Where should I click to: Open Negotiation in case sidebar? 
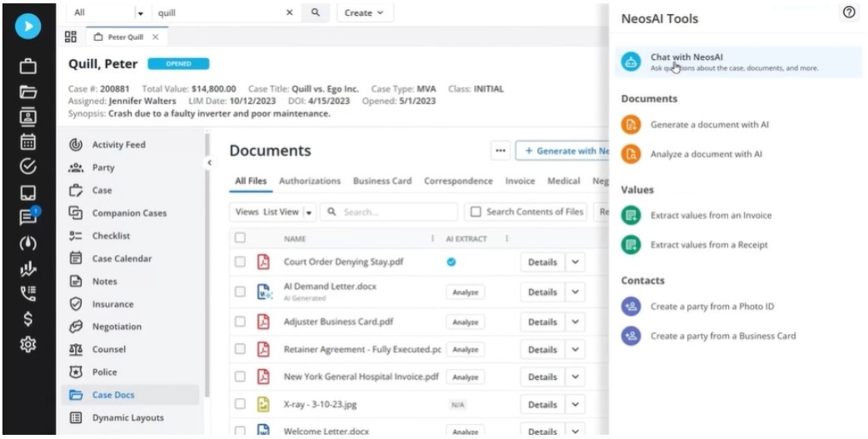tap(117, 327)
